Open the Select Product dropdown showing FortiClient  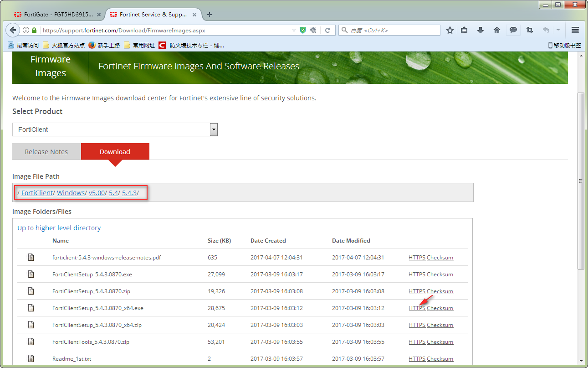click(115, 130)
